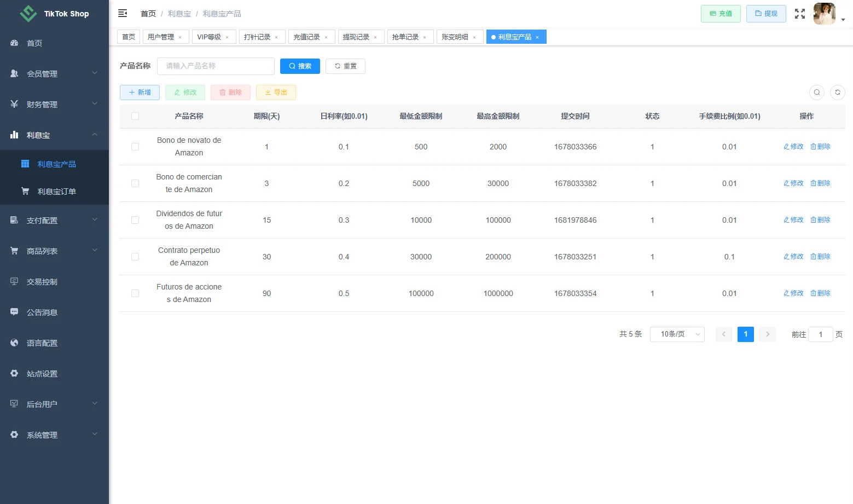This screenshot has height=504, width=853.
Task: Focus the 产品名称 search input field
Action: tap(216, 66)
